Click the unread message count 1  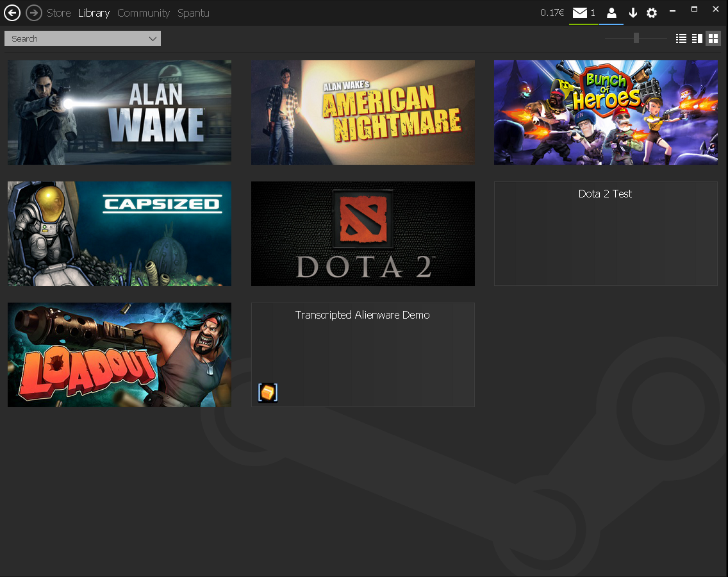pos(593,13)
